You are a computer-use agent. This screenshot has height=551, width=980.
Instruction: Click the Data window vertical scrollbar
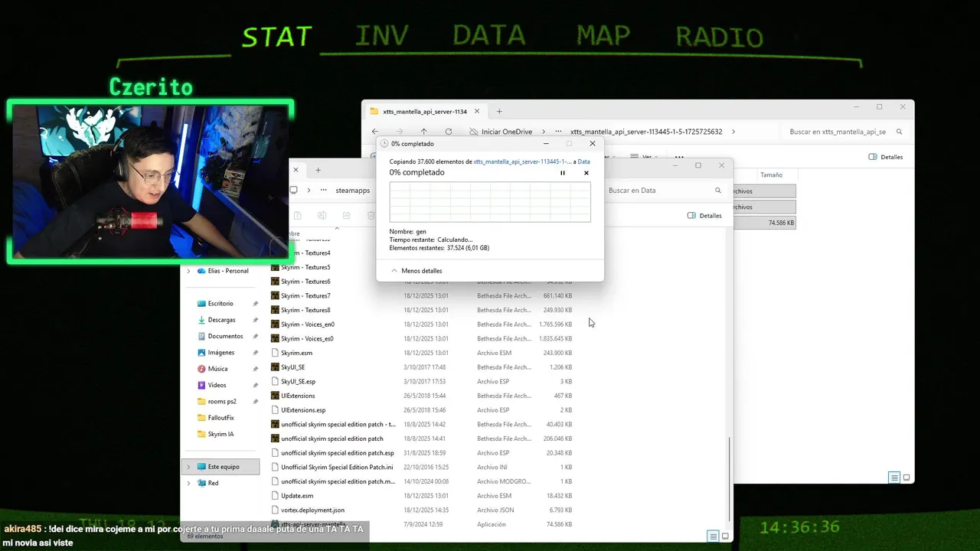pos(730,478)
